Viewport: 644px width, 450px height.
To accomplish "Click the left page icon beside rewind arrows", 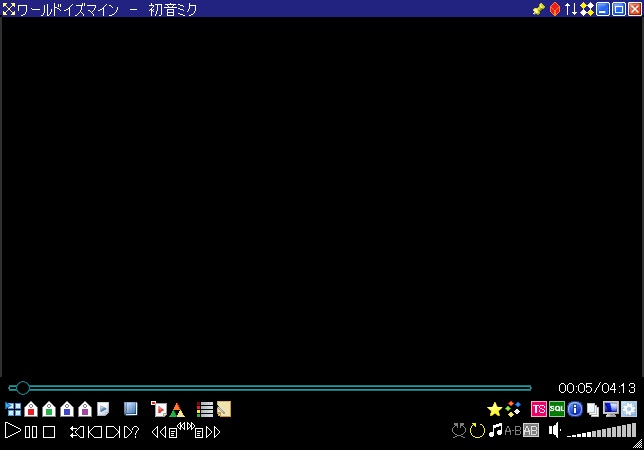I will [x=173, y=433].
